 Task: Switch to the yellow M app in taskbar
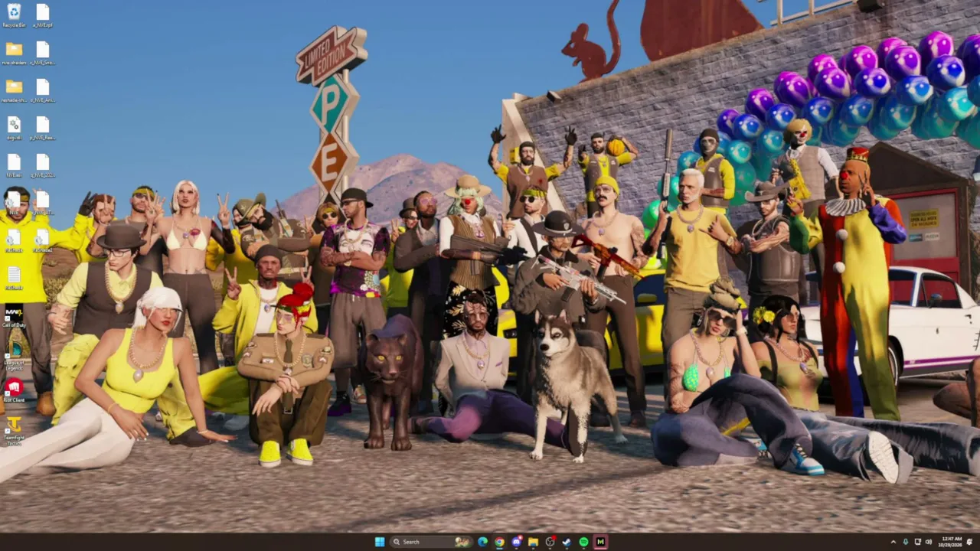click(600, 542)
